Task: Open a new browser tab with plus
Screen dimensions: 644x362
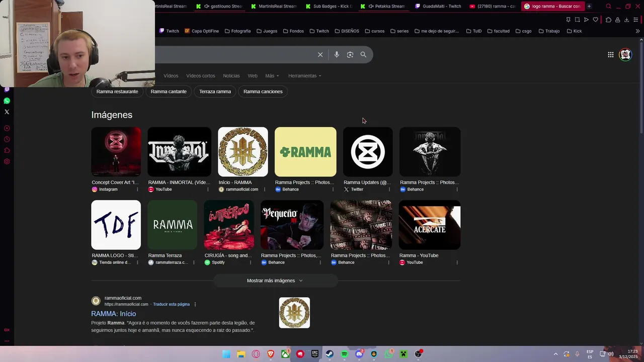Action: (589, 6)
